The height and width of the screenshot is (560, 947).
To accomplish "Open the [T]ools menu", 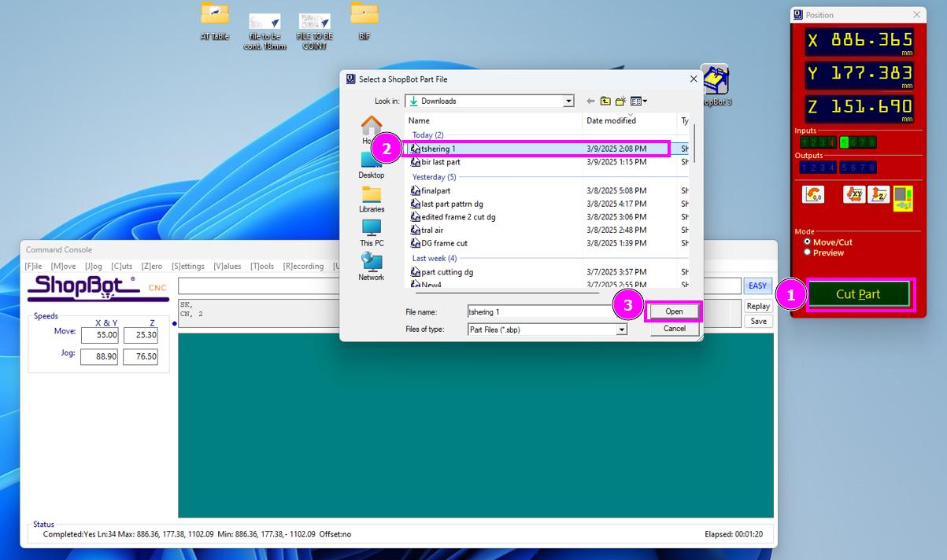I will coord(262,267).
